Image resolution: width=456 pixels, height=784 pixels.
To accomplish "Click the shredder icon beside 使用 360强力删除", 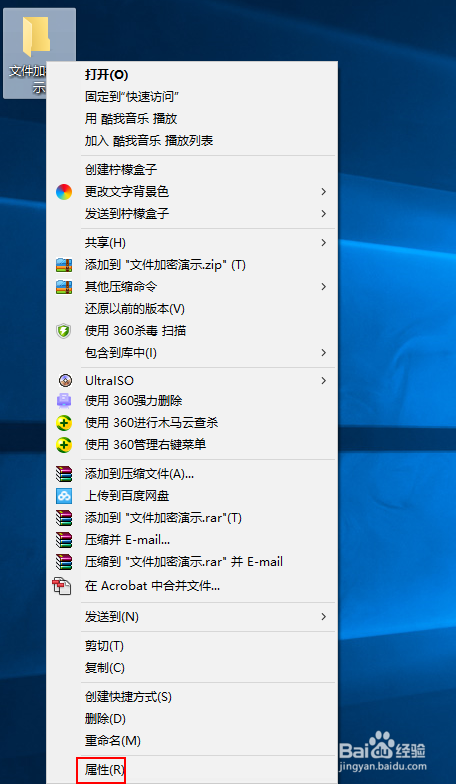I will point(64,401).
